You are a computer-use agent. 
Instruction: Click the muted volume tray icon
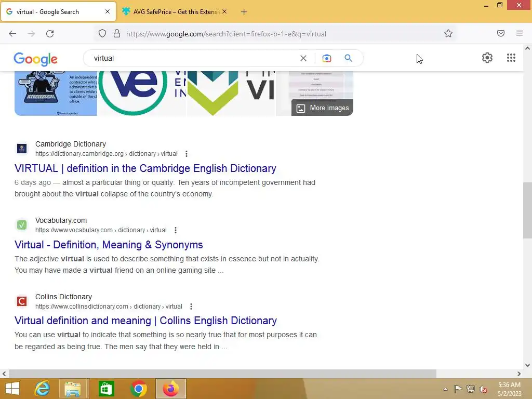[x=483, y=389]
